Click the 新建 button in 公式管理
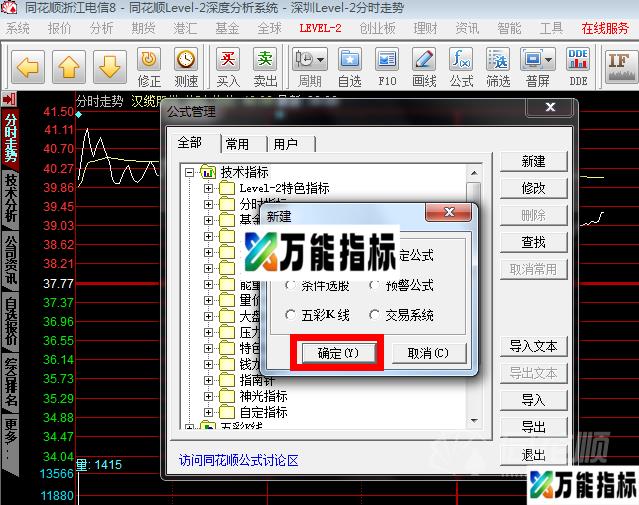Viewport: 639px width, 505px height. 533,161
